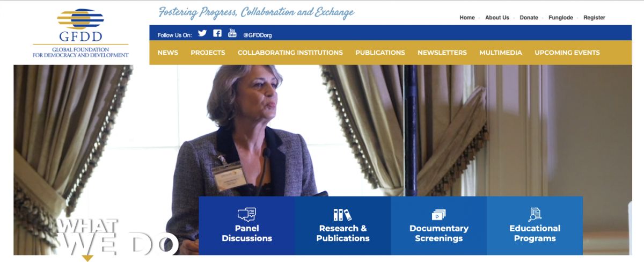Open the PUBLICATIONS menu
This screenshot has height=262, width=644.
point(380,53)
